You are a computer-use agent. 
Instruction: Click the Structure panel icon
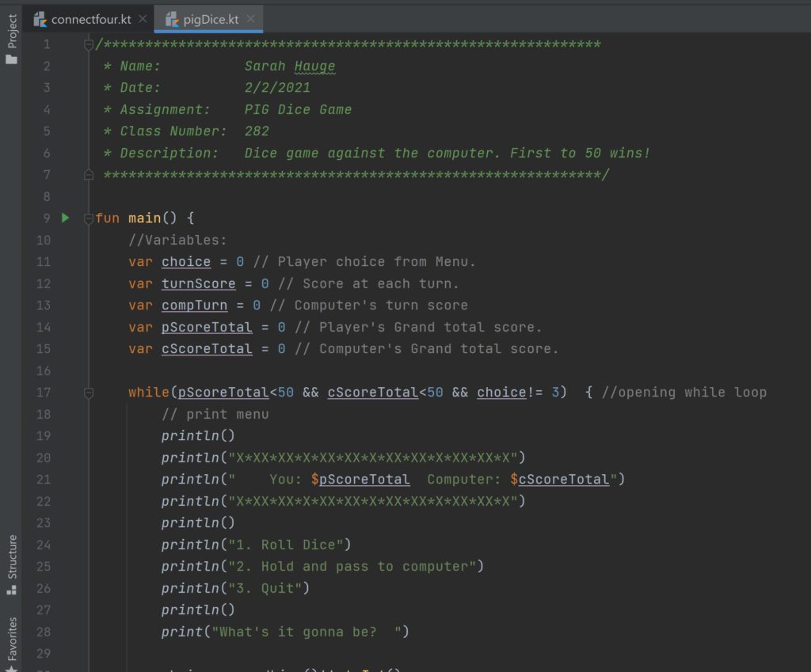pyautogui.click(x=12, y=590)
